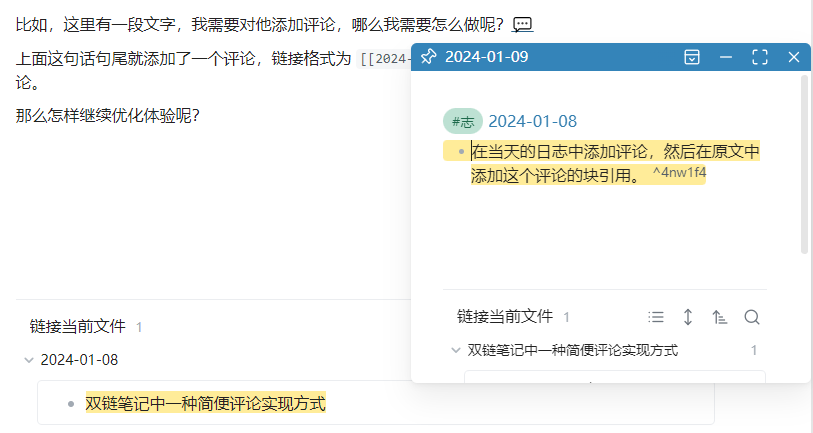Open search in popover backlinks

pos(752,317)
